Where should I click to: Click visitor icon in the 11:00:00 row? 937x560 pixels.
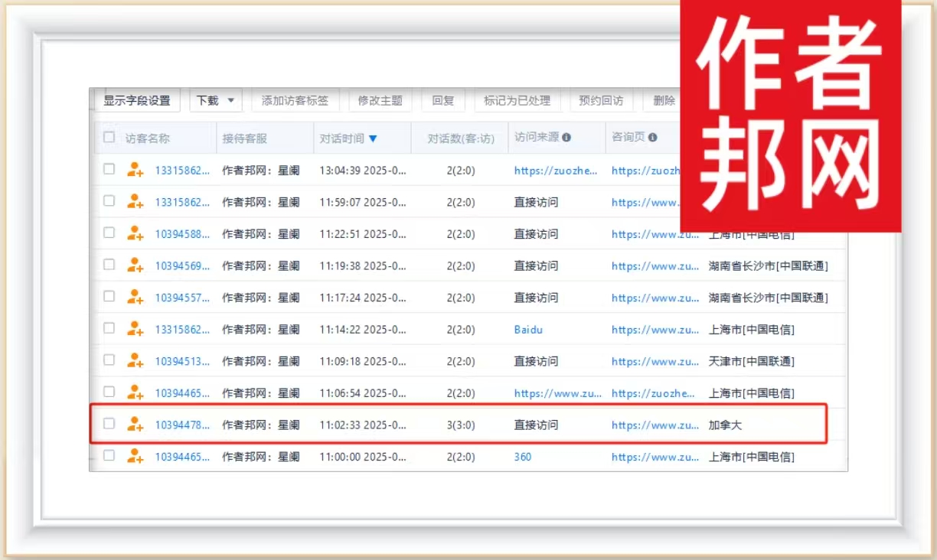pos(135,456)
